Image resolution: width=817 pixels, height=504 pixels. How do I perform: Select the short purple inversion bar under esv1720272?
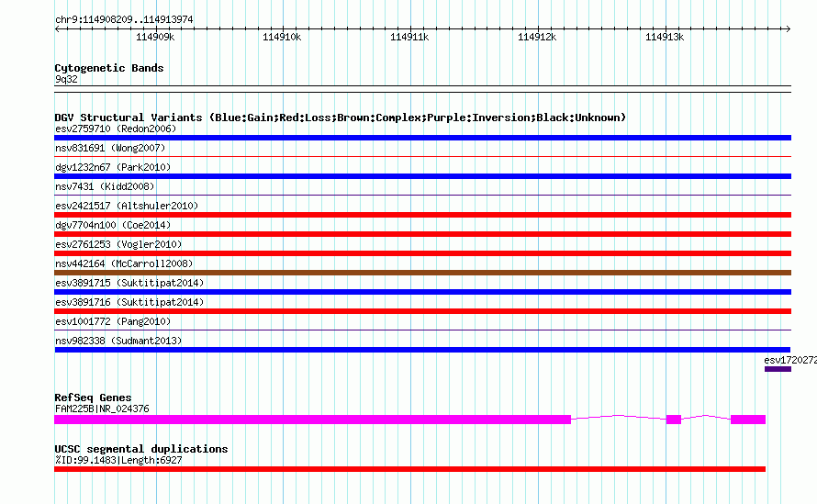point(778,369)
